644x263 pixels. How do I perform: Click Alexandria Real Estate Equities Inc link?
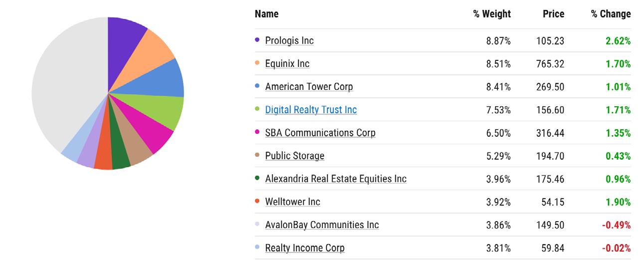[336, 179]
